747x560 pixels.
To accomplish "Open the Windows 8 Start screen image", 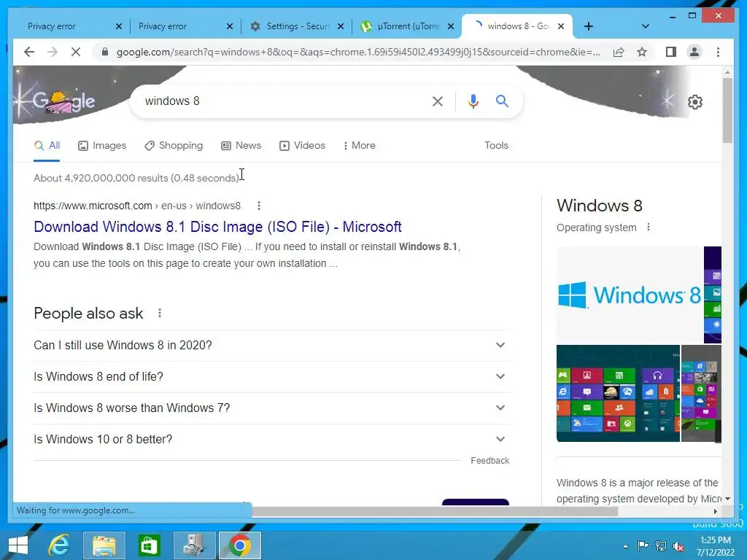I will click(x=618, y=393).
